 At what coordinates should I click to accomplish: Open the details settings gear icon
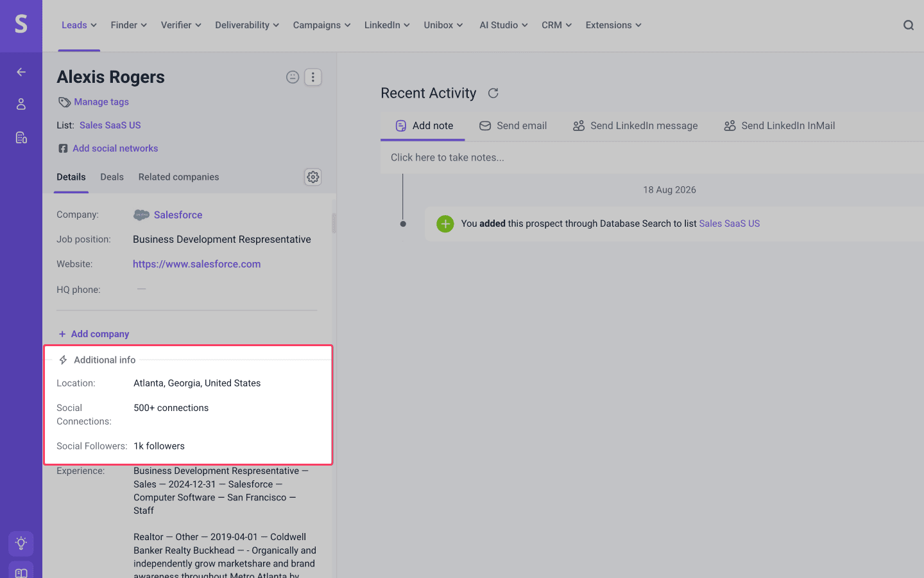pos(313,177)
